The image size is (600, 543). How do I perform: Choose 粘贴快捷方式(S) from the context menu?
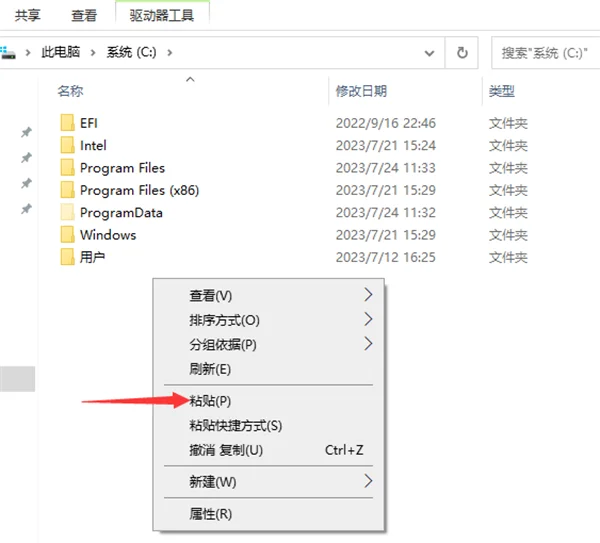[x=269, y=426]
